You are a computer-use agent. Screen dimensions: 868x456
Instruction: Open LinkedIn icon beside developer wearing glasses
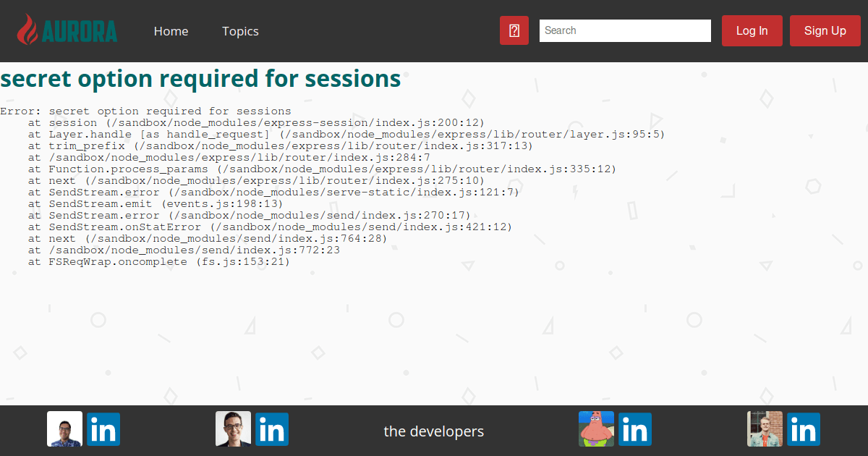[272, 429]
